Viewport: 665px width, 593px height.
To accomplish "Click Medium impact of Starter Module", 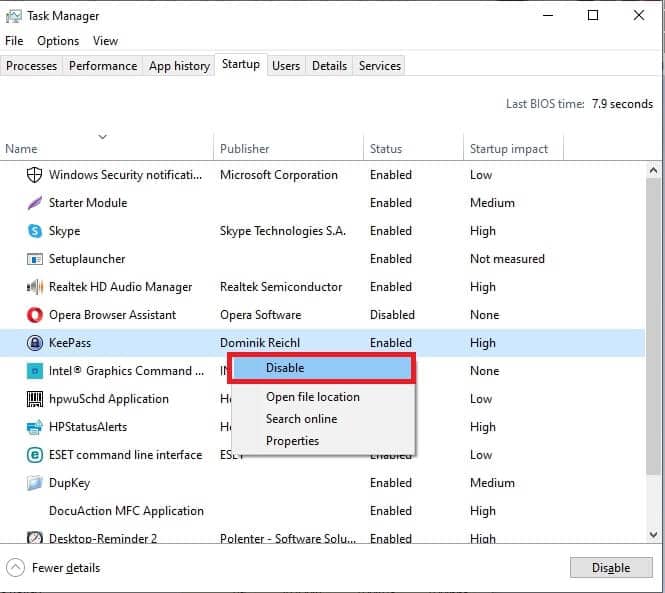I will point(492,203).
